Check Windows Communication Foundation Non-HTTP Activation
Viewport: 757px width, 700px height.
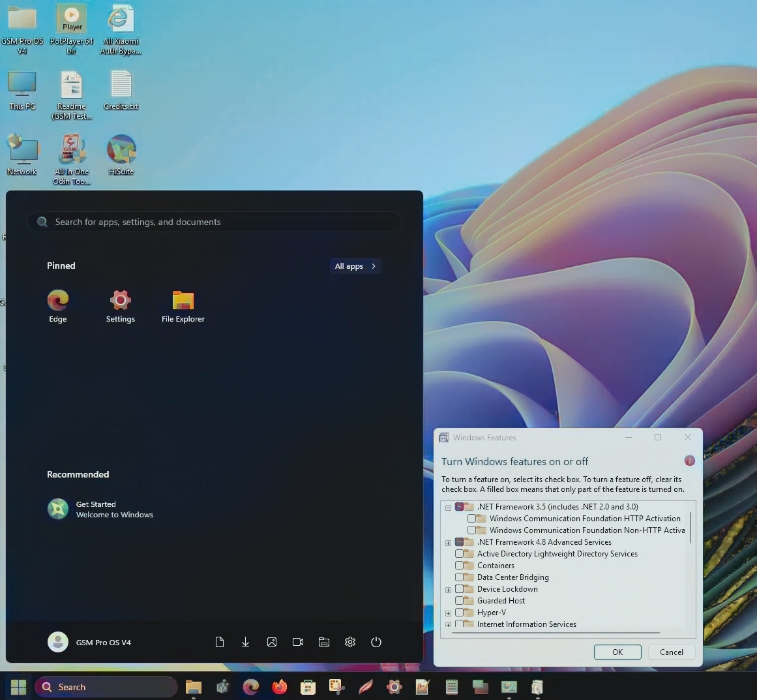click(471, 530)
